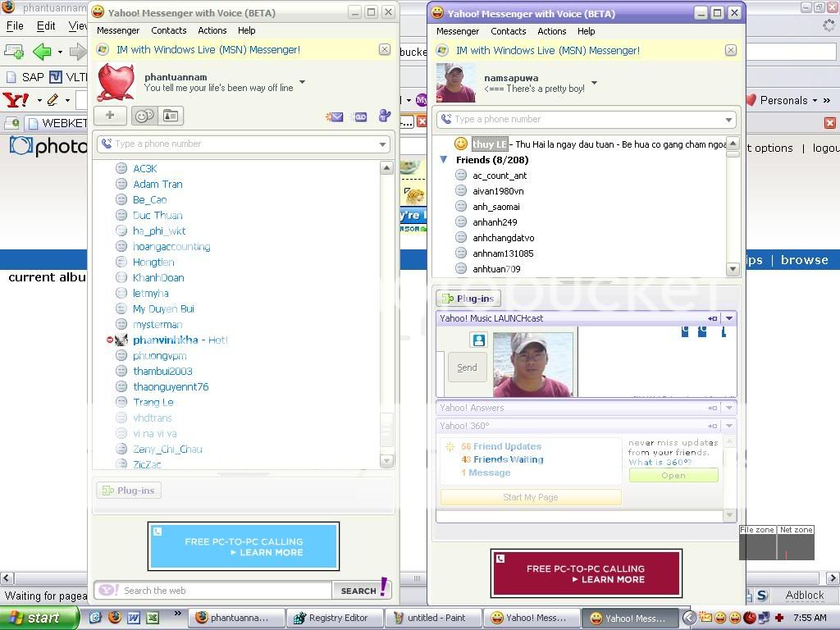Open Firefox from the quick launch bar
The image size is (840, 630).
pyautogui.click(x=115, y=618)
